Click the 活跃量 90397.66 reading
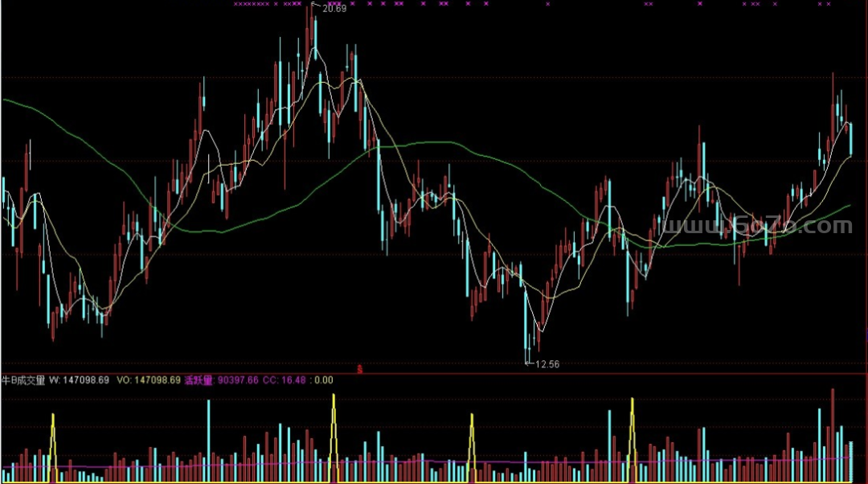 [222, 380]
